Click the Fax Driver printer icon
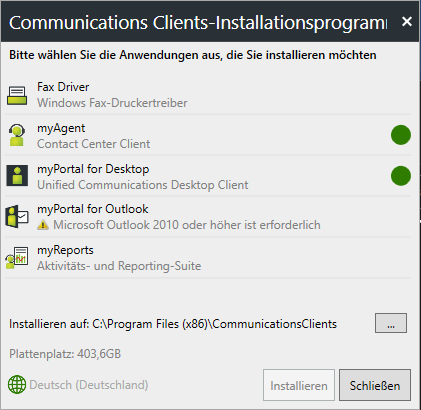Viewport: 421px width, 410px height. [x=17, y=96]
